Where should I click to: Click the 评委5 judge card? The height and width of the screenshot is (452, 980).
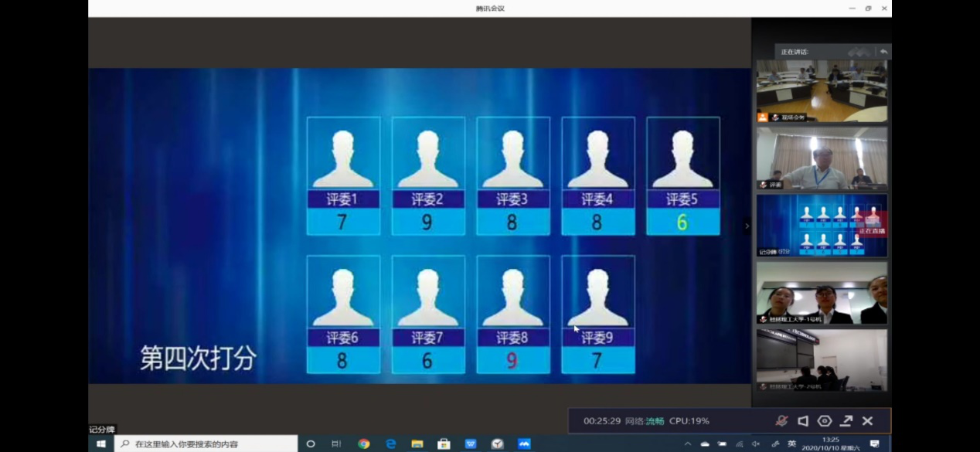(682, 175)
